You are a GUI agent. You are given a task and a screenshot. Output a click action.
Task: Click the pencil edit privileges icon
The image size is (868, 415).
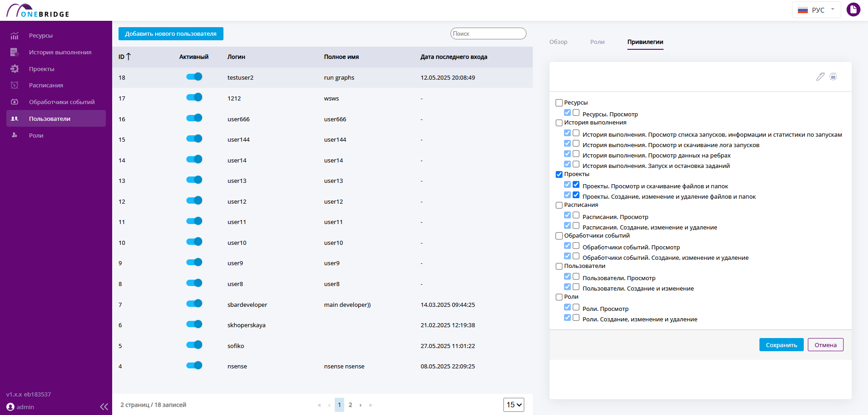pos(820,76)
